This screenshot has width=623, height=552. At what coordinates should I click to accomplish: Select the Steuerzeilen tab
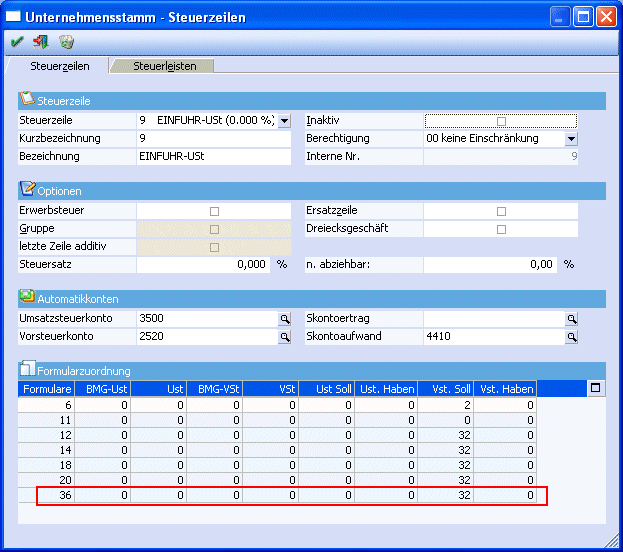pyautogui.click(x=60, y=66)
